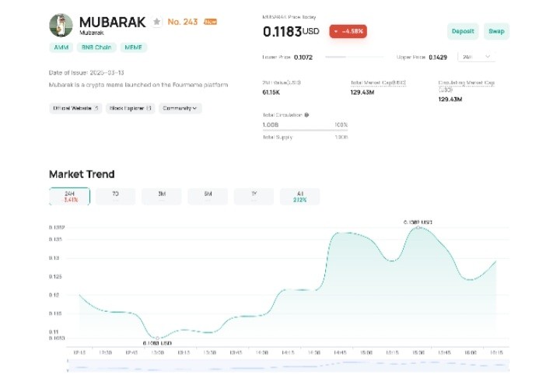Select the MEME tag
This screenshot has width=560, height=392.
(x=133, y=47)
